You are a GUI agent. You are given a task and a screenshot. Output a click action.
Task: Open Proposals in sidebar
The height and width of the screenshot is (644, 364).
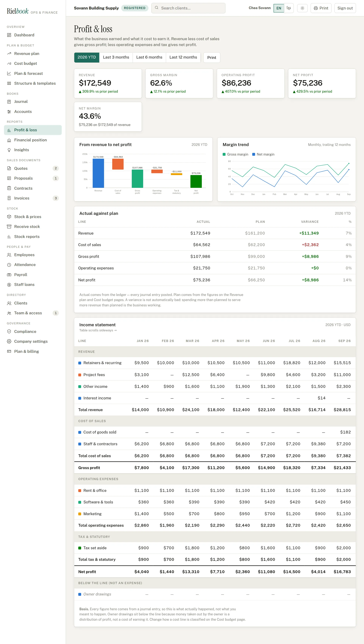(x=33, y=178)
